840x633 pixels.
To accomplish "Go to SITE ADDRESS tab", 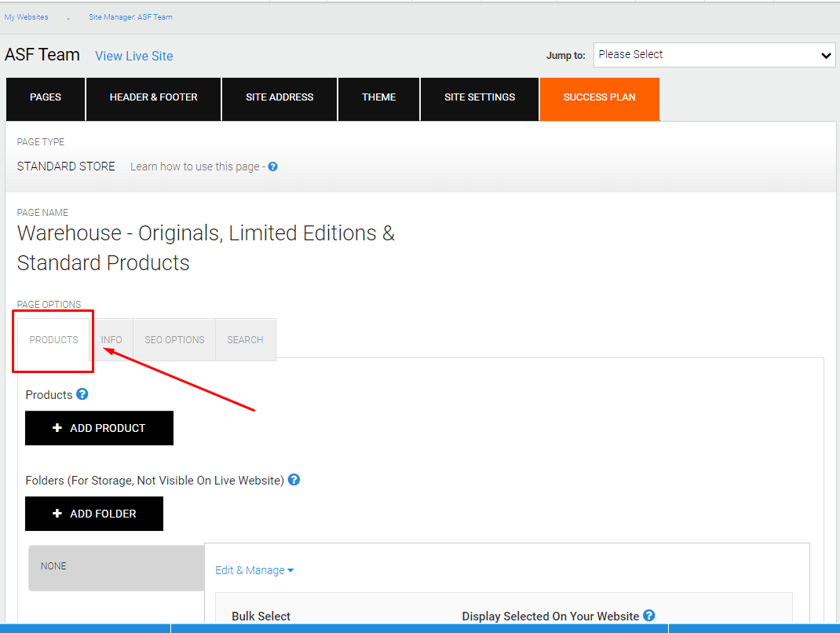I will [279, 99].
